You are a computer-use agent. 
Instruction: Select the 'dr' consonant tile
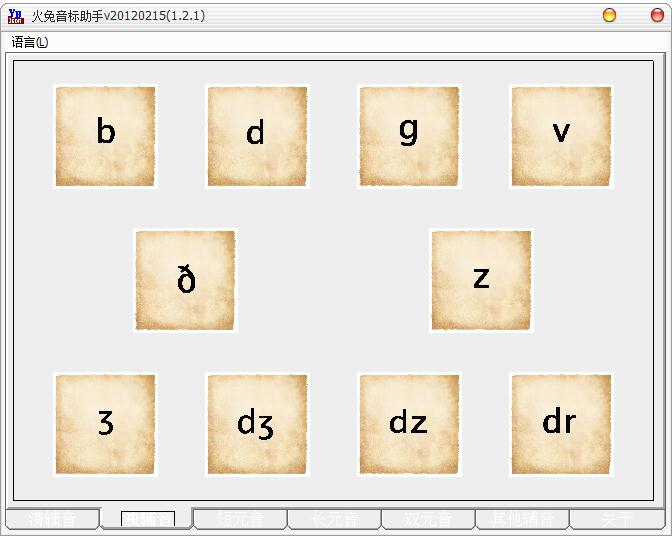point(561,424)
